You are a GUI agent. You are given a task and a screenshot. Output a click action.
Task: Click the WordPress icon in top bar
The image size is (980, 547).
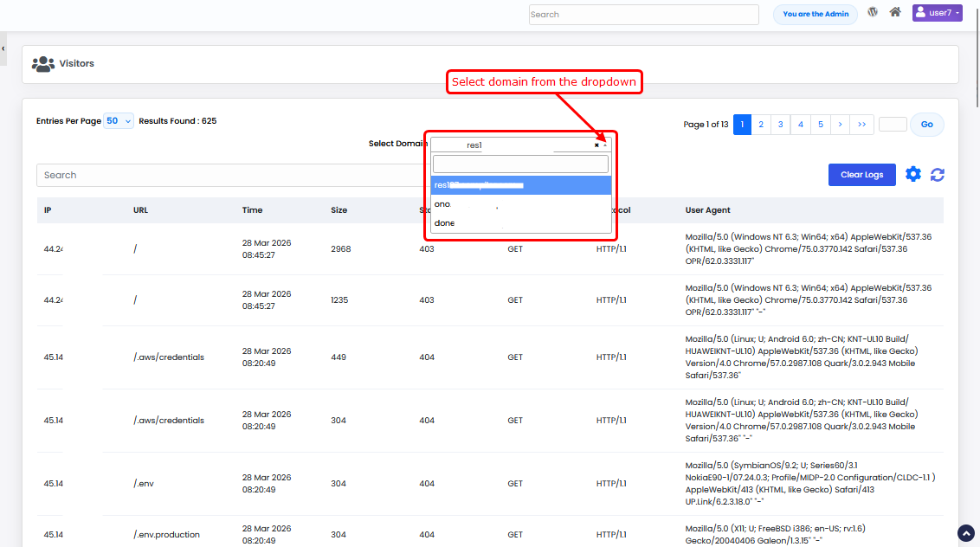pyautogui.click(x=873, y=13)
